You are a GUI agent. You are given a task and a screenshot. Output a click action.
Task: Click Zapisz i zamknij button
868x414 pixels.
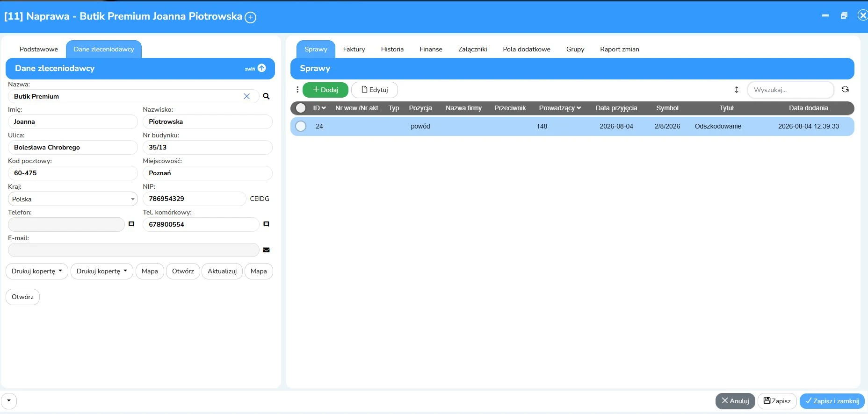(x=832, y=401)
